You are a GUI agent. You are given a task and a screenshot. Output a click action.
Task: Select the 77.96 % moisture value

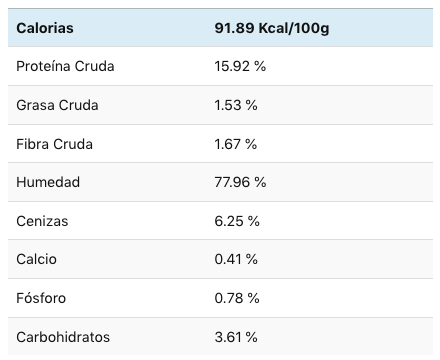240,182
